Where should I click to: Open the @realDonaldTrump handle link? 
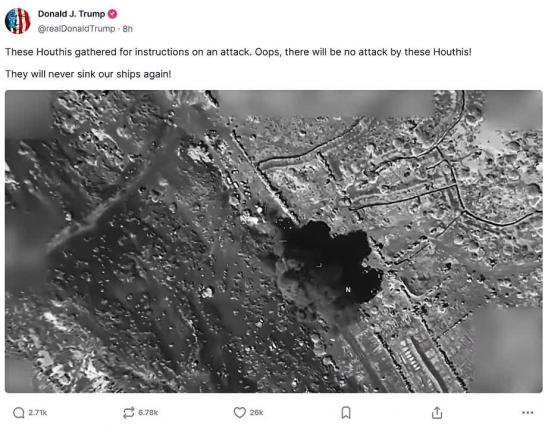pos(76,29)
